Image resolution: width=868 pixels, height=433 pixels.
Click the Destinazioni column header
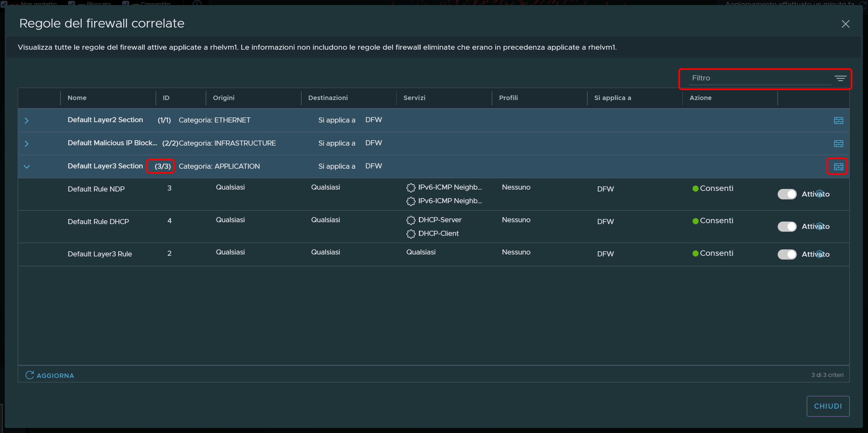point(328,97)
